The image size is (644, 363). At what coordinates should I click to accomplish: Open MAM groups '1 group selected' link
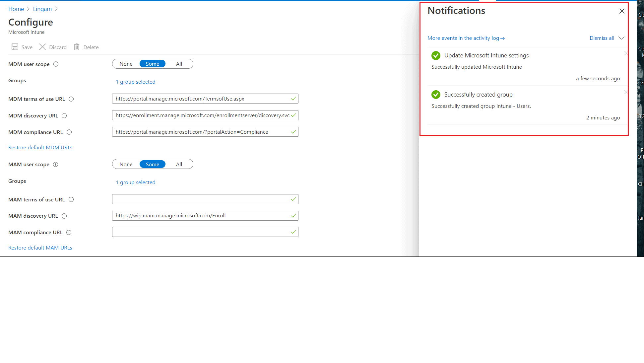tap(136, 182)
